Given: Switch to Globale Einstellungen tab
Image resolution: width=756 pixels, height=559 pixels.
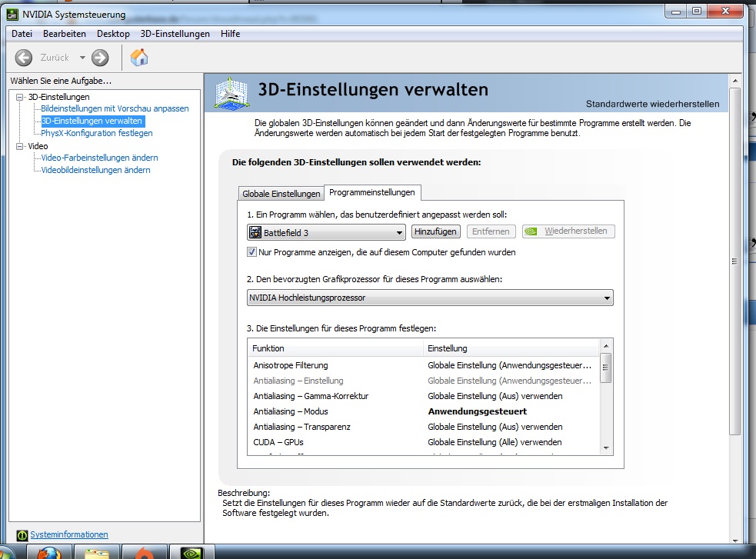Looking at the screenshot, I should click(281, 194).
